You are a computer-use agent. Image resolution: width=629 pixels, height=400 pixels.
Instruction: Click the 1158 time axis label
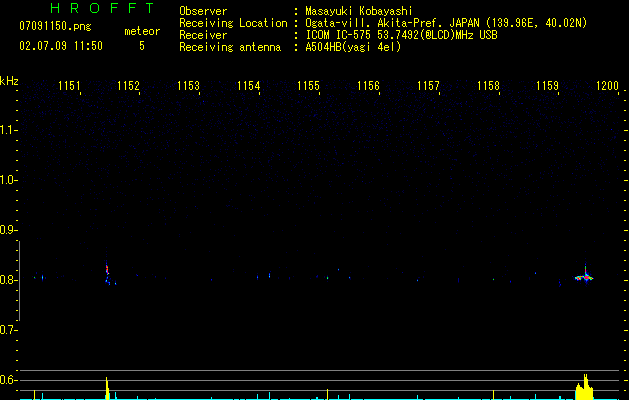click(x=488, y=85)
